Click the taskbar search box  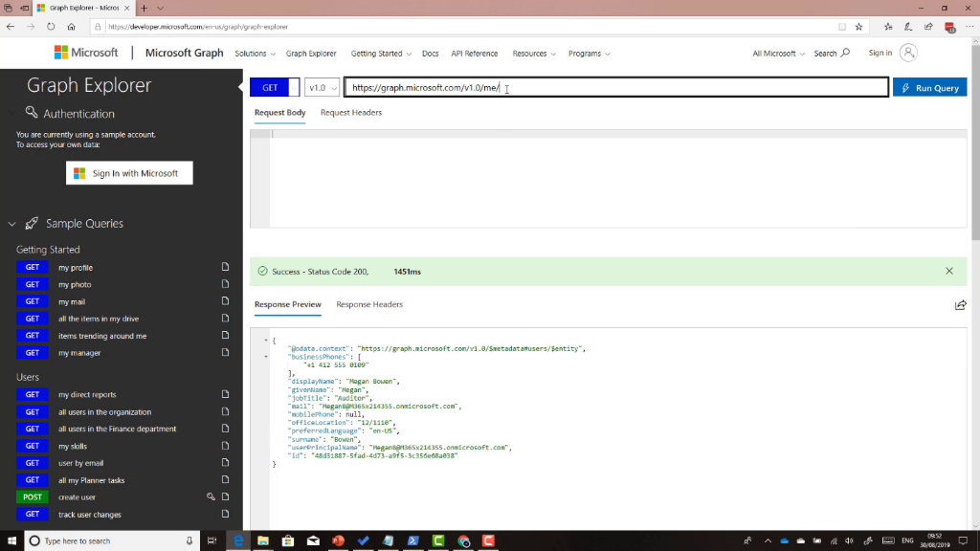coord(112,540)
